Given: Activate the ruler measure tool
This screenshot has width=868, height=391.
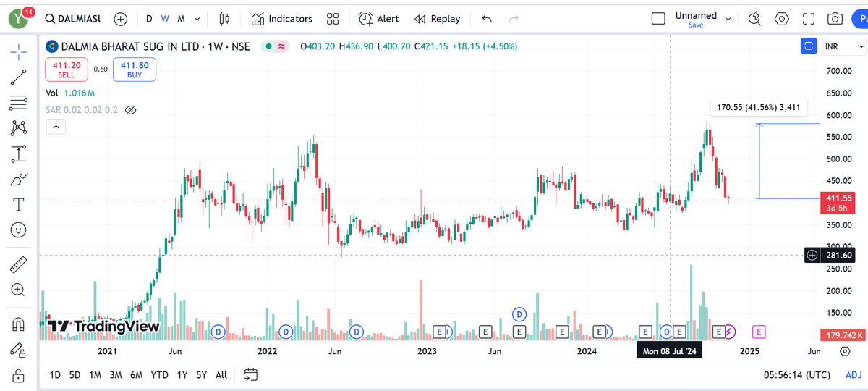Looking at the screenshot, I should (x=18, y=264).
